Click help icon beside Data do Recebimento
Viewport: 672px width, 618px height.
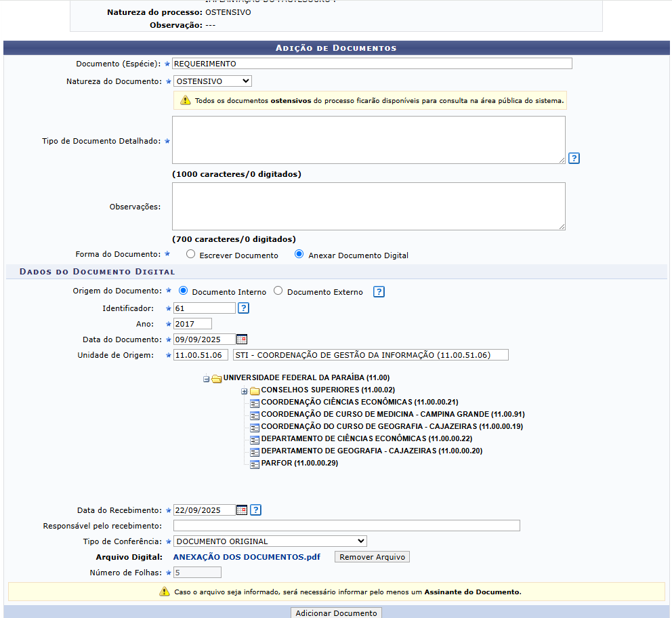(255, 510)
